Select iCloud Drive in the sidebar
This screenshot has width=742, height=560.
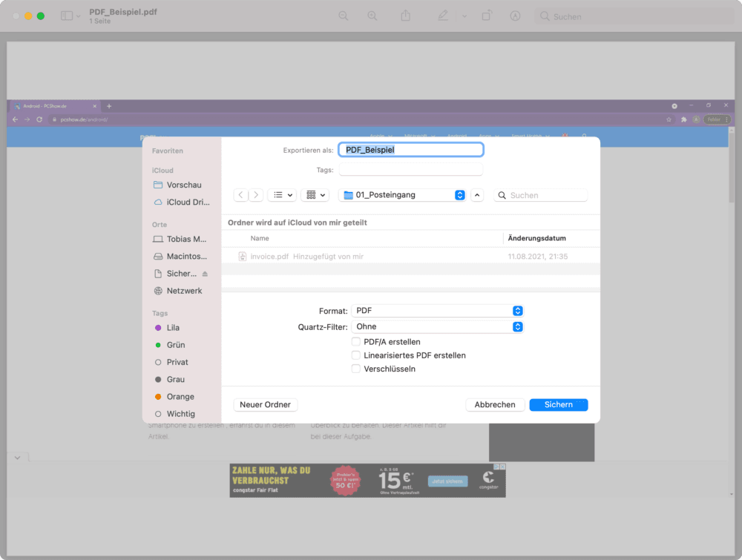(x=182, y=202)
